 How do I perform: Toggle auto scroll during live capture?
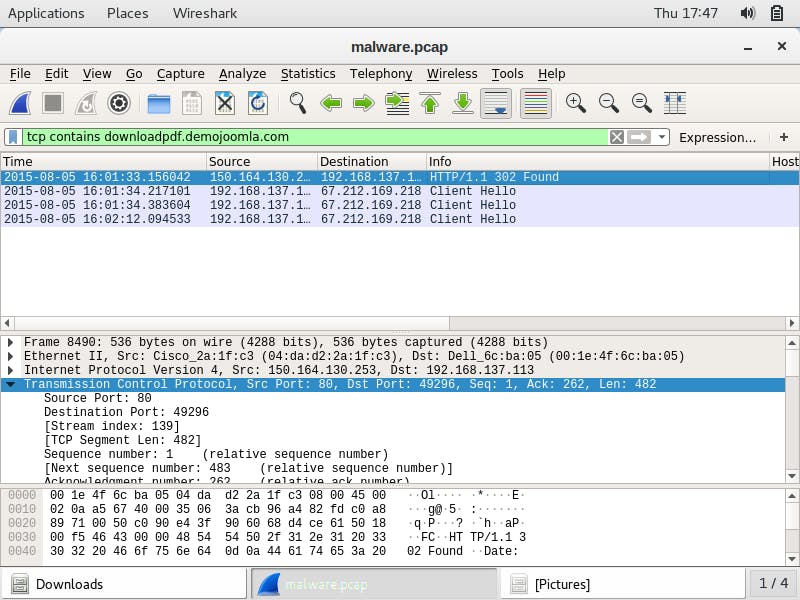click(496, 104)
